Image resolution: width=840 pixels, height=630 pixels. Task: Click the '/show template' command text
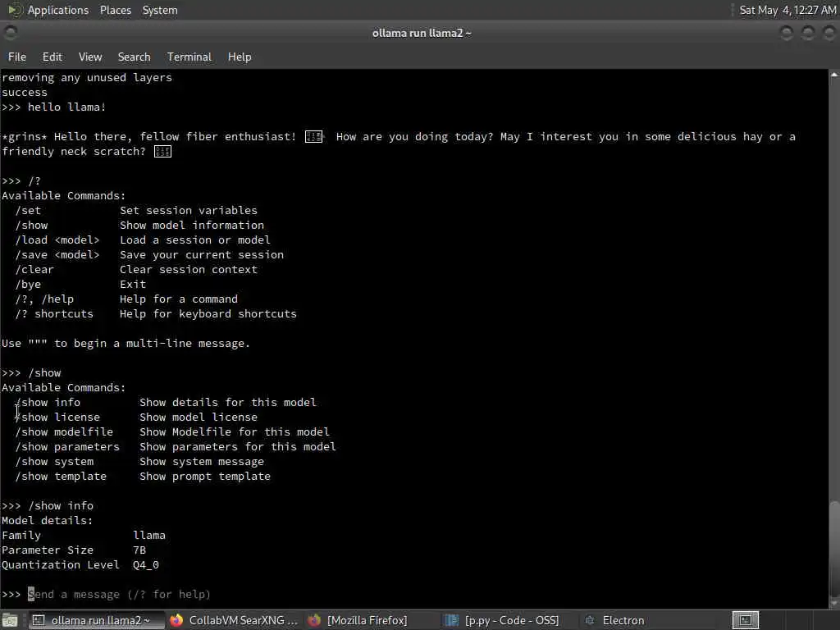pyautogui.click(x=61, y=477)
